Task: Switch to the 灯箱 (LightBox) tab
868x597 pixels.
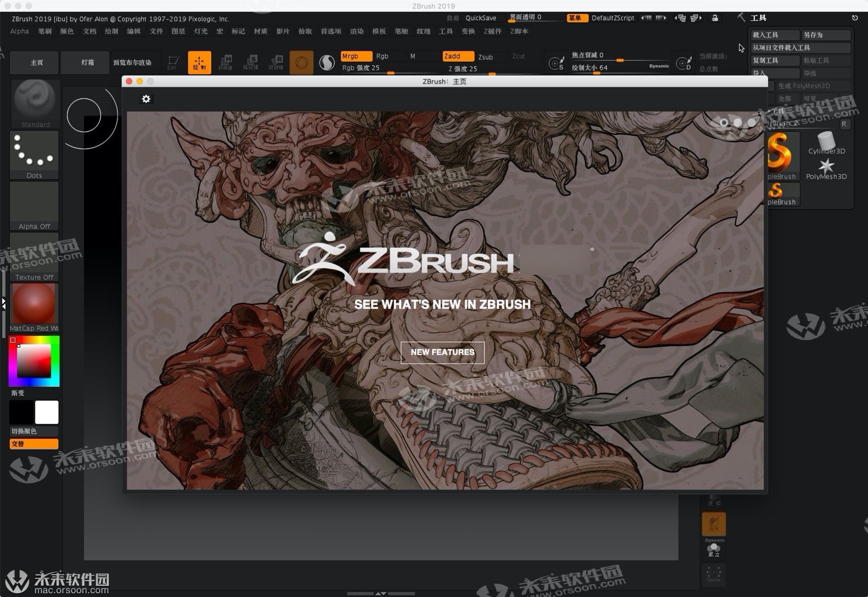Action: 85,62
